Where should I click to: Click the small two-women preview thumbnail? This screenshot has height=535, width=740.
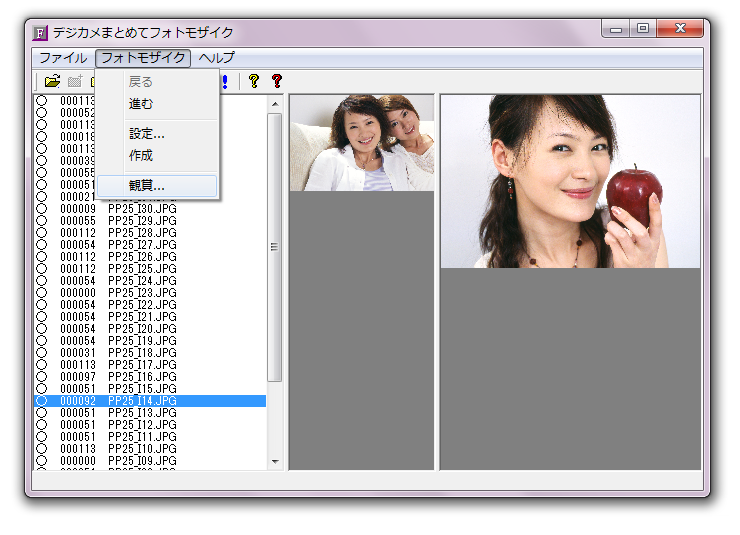(x=362, y=143)
